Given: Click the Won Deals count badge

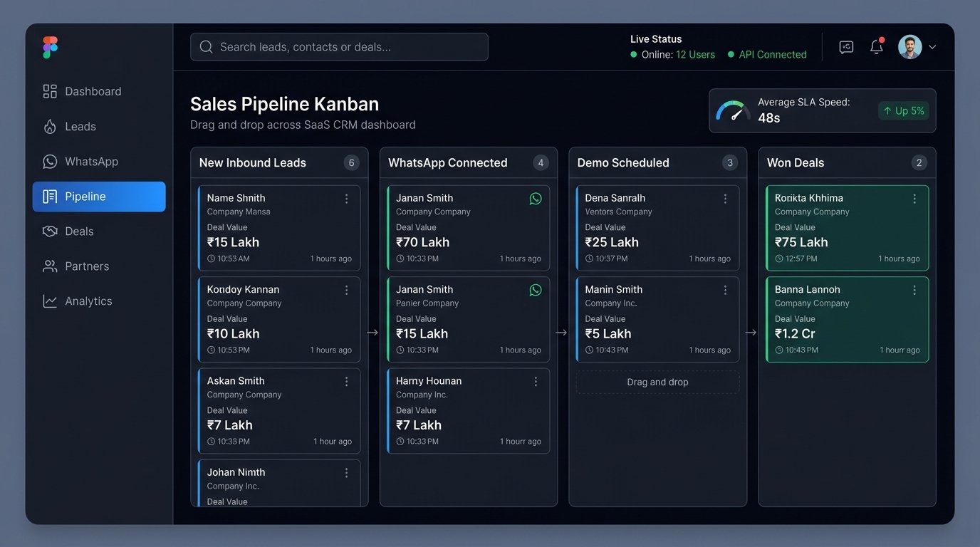Looking at the screenshot, I should 919,162.
